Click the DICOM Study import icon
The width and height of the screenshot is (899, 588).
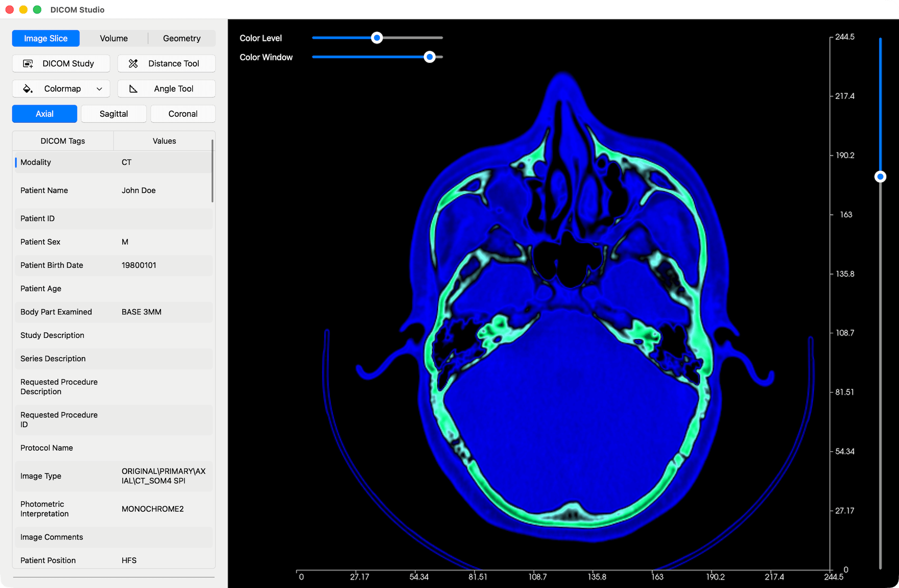[x=28, y=63]
